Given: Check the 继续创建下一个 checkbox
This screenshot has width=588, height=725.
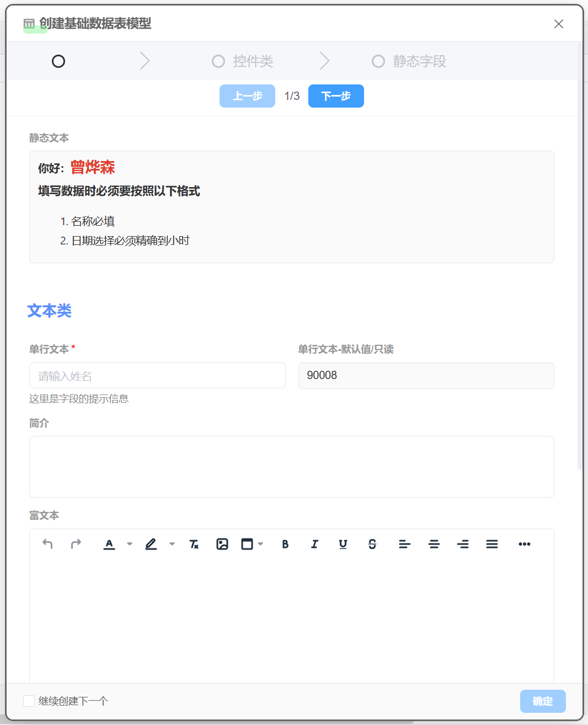Looking at the screenshot, I should tap(29, 701).
